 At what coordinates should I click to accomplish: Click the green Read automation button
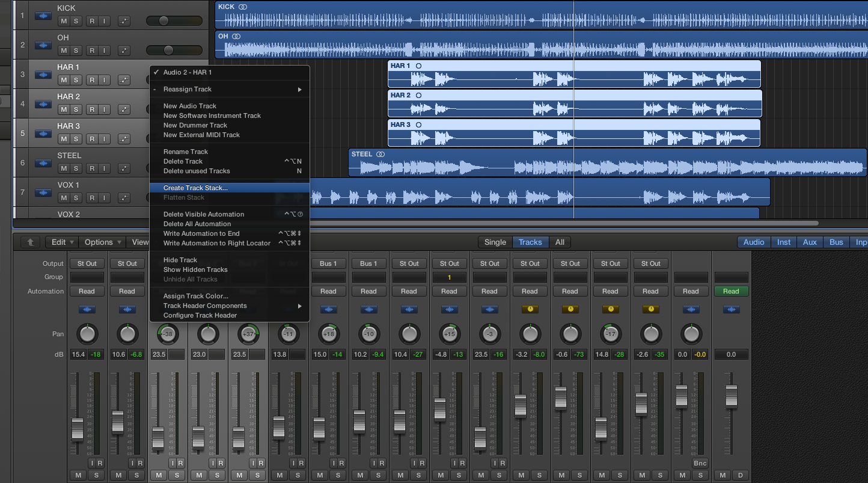tap(731, 291)
